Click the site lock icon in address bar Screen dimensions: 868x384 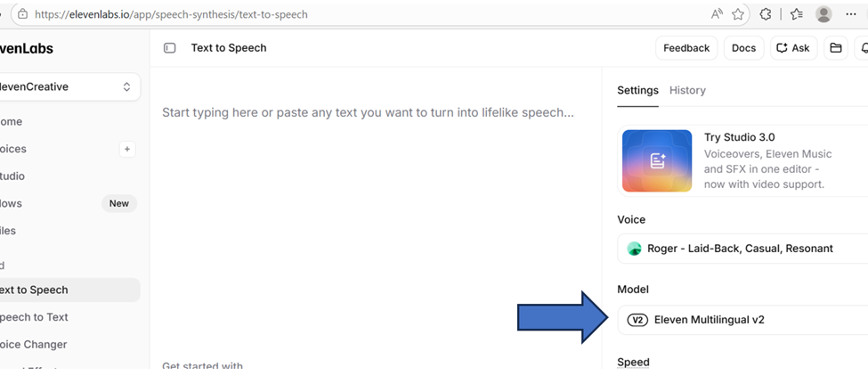tap(22, 14)
